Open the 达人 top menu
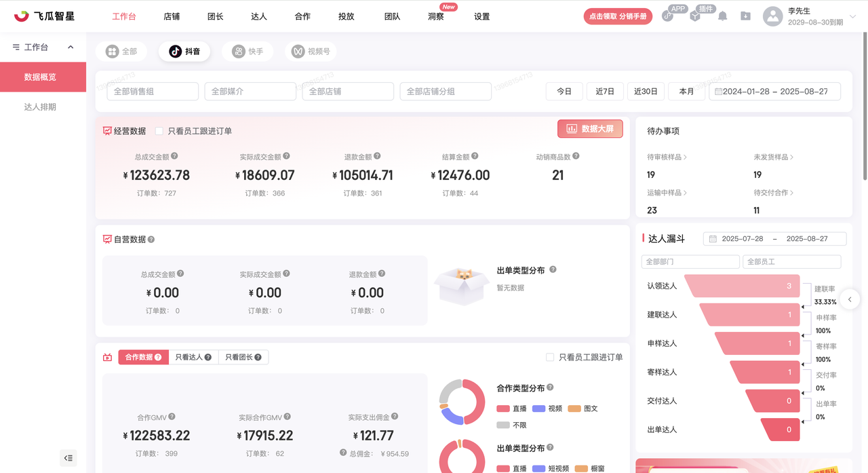Image resolution: width=868 pixels, height=473 pixels. 259,16
